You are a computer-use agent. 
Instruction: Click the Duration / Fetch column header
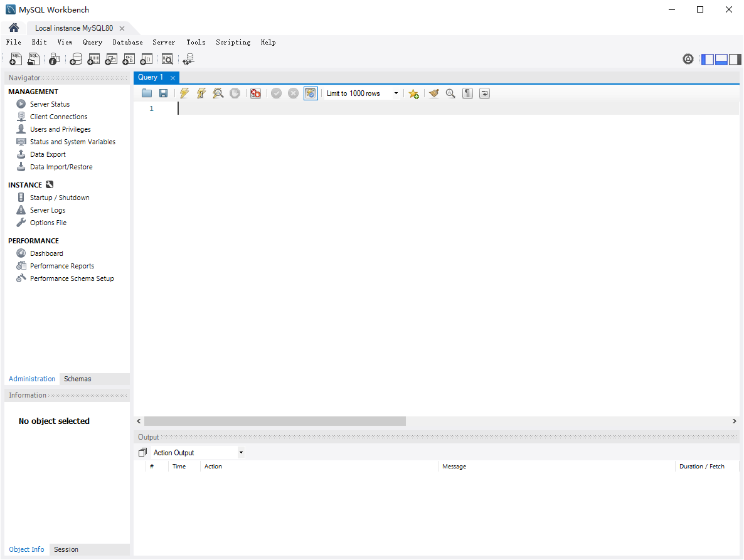[x=702, y=467]
